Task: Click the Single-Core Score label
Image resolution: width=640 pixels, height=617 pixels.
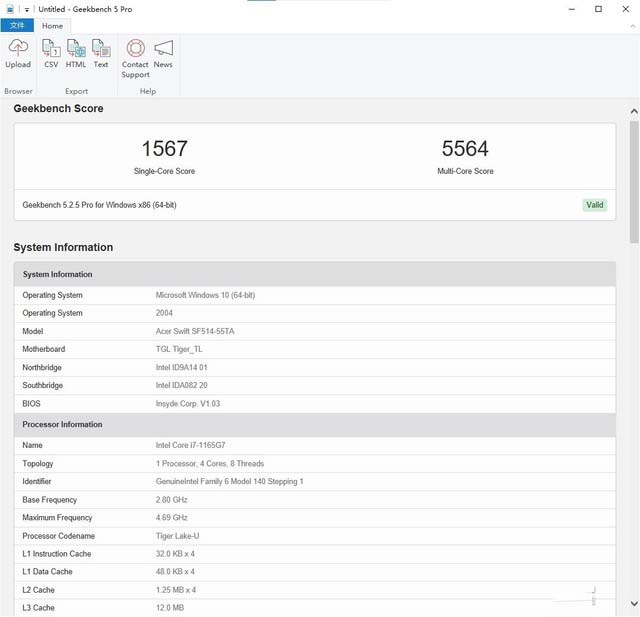Action: (x=164, y=171)
